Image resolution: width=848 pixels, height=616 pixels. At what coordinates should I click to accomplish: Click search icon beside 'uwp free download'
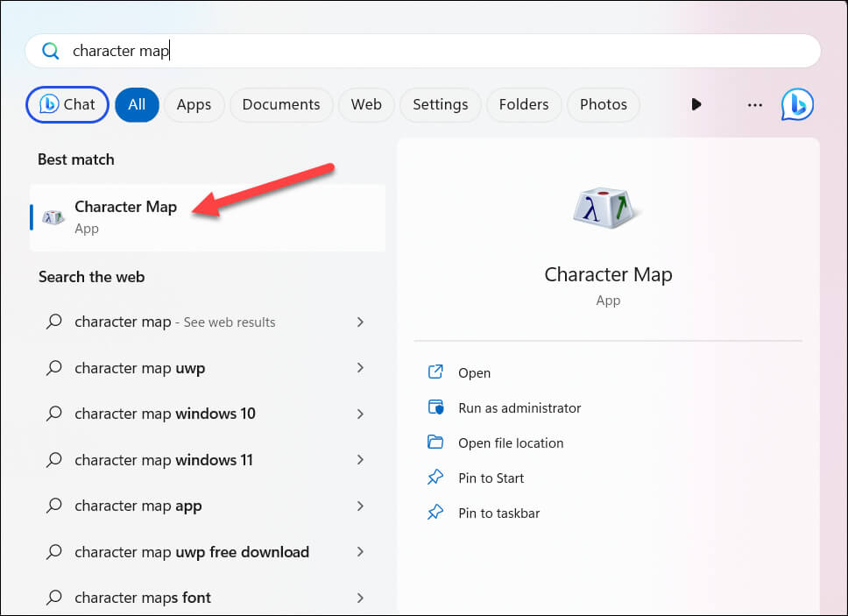tap(54, 552)
